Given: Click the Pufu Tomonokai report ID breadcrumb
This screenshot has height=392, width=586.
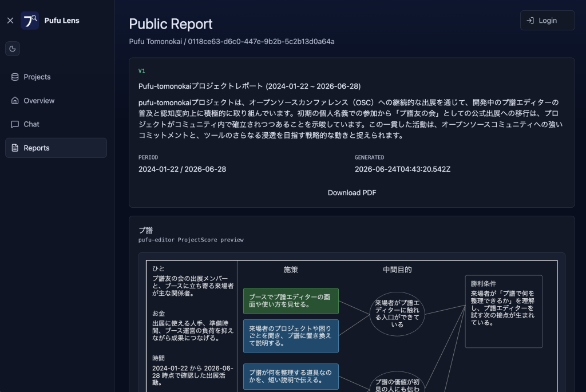Looking at the screenshot, I should coord(232,41).
